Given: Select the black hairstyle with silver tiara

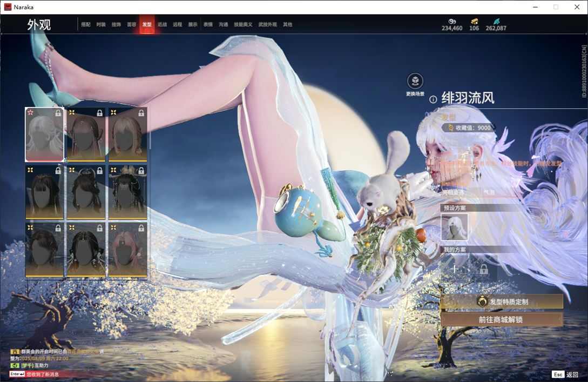Looking at the screenshot, I should pos(86,192).
